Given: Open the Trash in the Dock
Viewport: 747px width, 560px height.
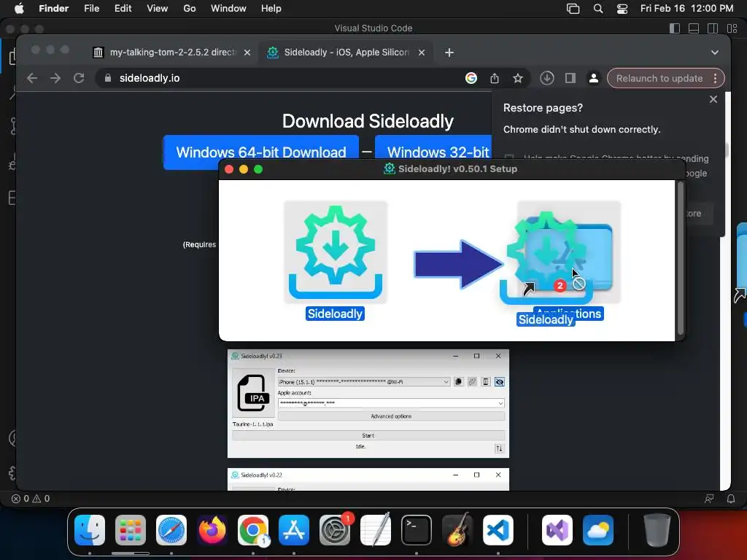Looking at the screenshot, I should point(657,530).
